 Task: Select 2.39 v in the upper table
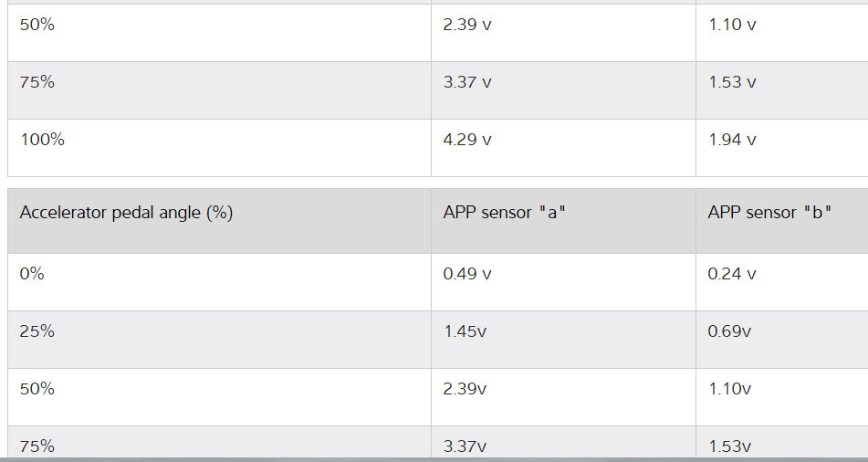point(467,25)
